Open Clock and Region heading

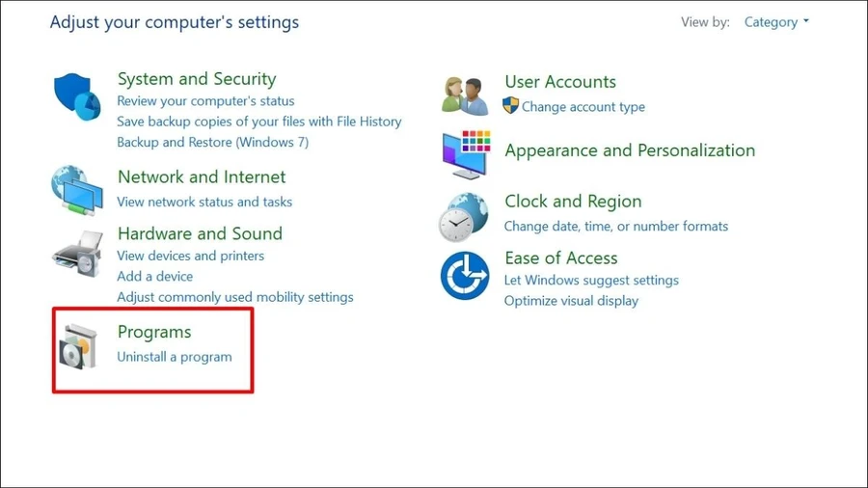click(573, 202)
